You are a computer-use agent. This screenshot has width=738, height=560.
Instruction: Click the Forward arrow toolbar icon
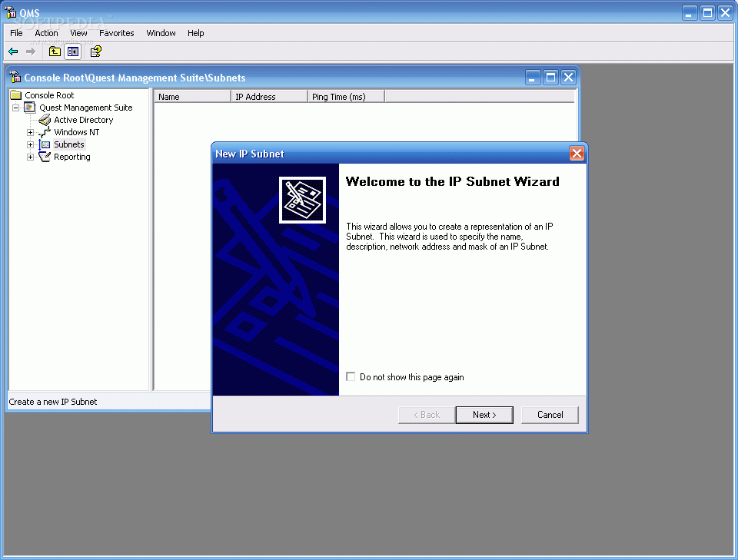pos(31,51)
